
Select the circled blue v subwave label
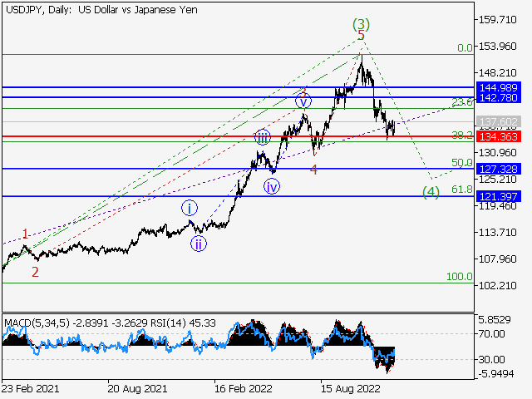[x=303, y=101]
